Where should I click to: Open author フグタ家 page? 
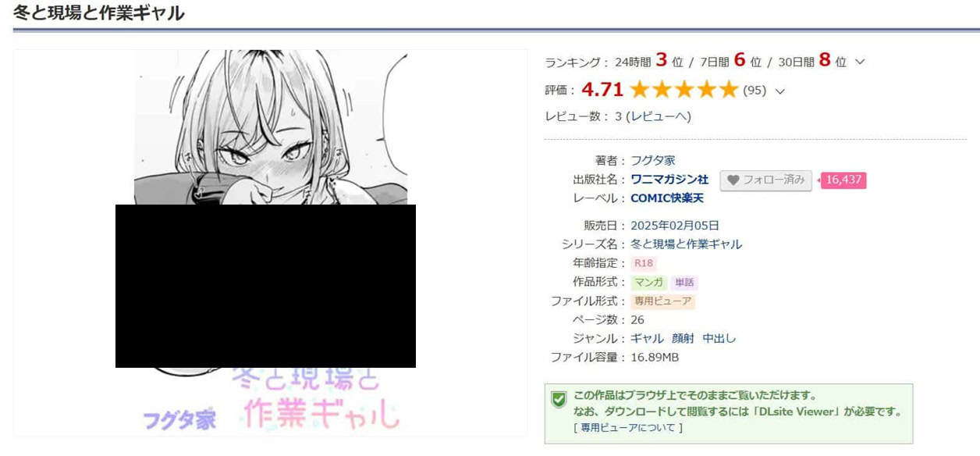[653, 160]
